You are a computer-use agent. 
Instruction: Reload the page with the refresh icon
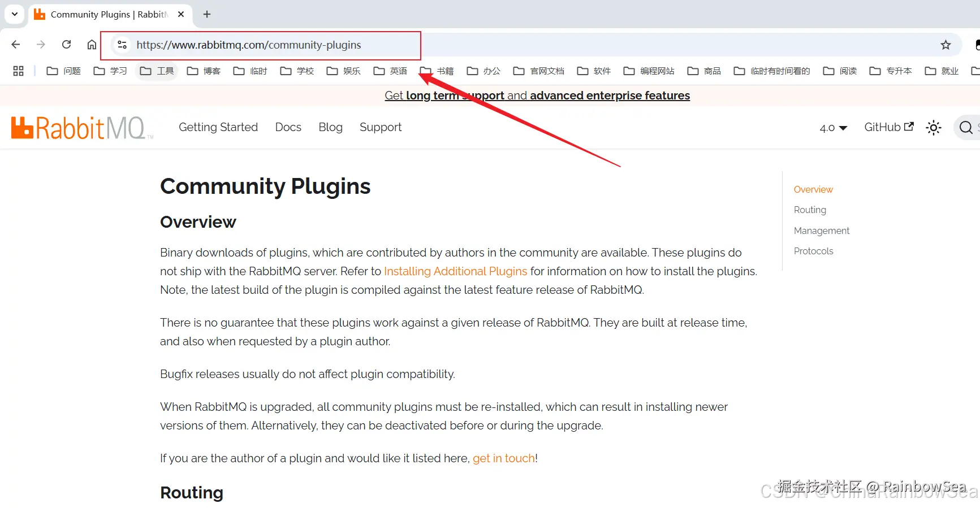pyautogui.click(x=66, y=45)
